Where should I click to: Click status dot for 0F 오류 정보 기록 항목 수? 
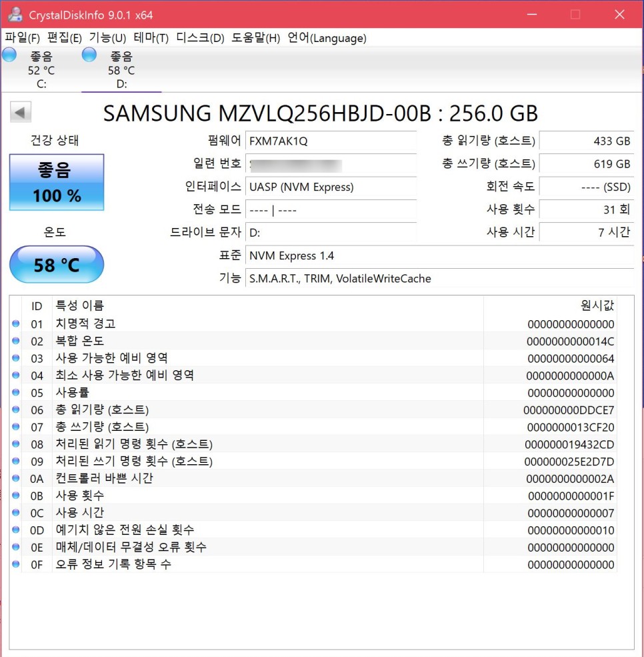pos(16,564)
